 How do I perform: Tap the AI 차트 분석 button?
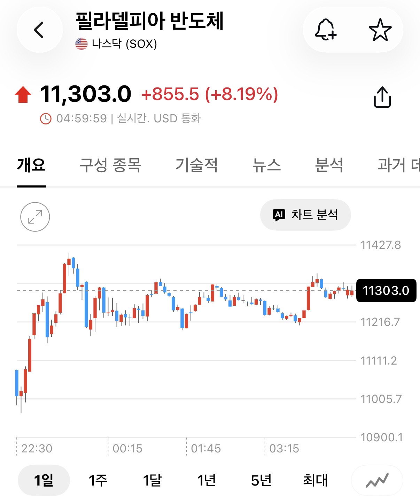point(305,215)
